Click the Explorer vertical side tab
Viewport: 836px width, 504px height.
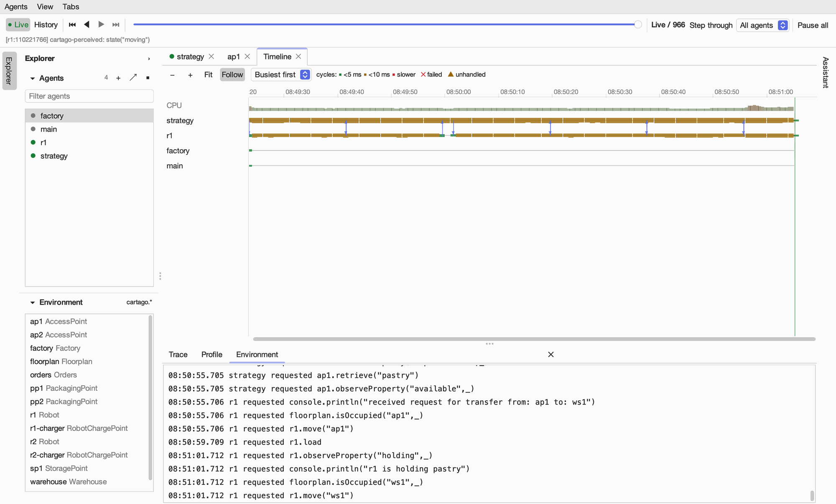[x=9, y=71]
